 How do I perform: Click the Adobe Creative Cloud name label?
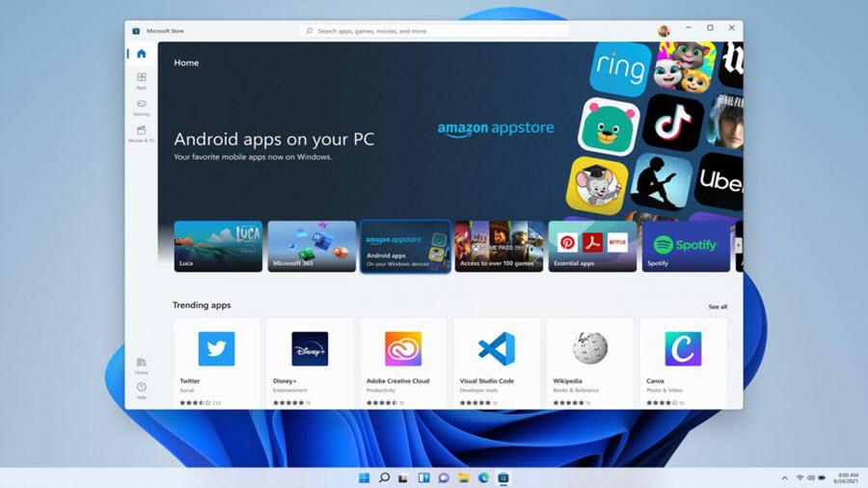click(397, 381)
